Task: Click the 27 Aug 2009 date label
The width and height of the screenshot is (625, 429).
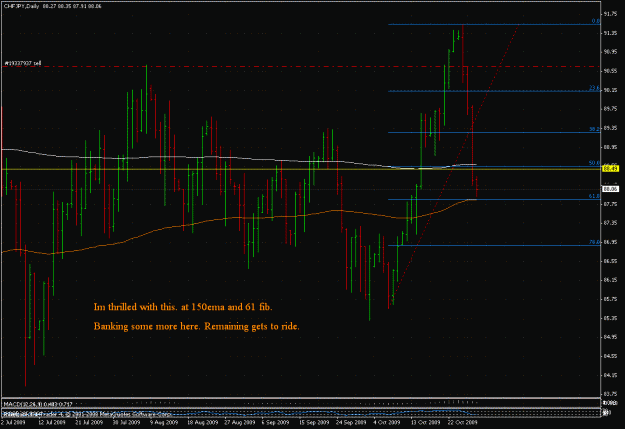Action: coord(240,422)
